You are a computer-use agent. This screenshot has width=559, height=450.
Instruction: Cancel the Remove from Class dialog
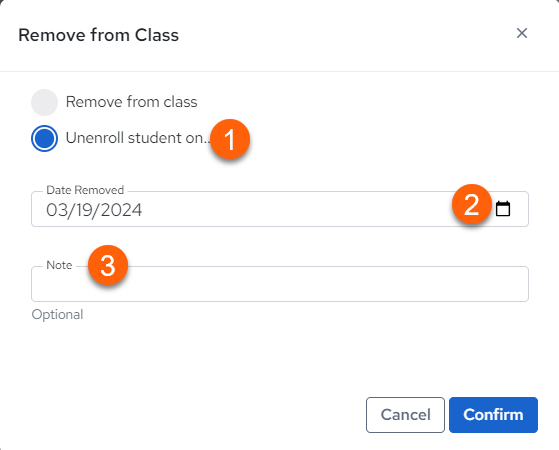click(x=405, y=415)
